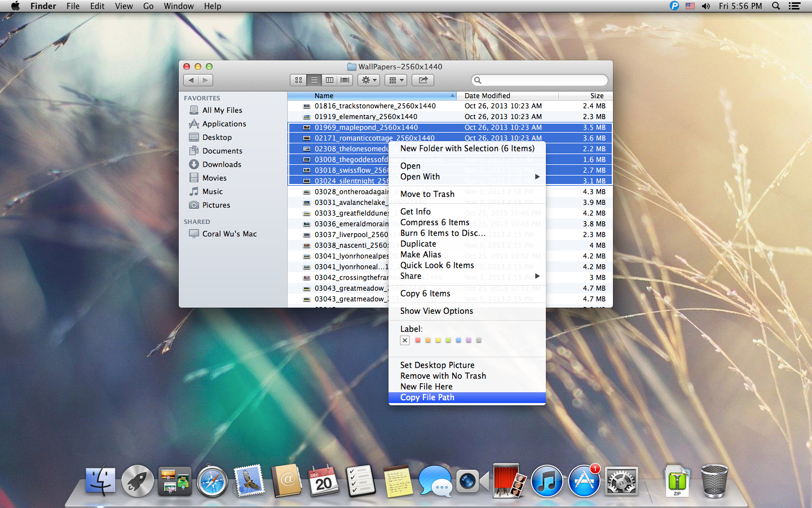
Task: Apply the red label color
Action: point(417,340)
